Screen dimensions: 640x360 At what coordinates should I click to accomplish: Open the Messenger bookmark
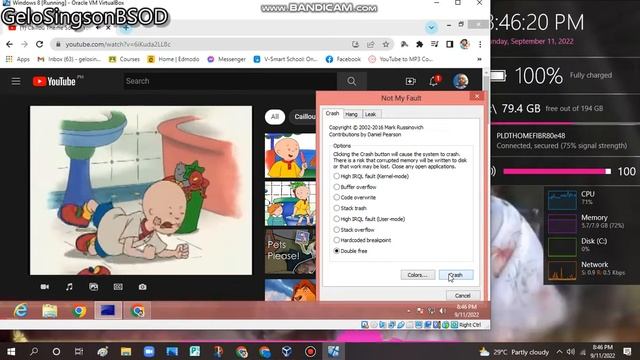pos(227,59)
